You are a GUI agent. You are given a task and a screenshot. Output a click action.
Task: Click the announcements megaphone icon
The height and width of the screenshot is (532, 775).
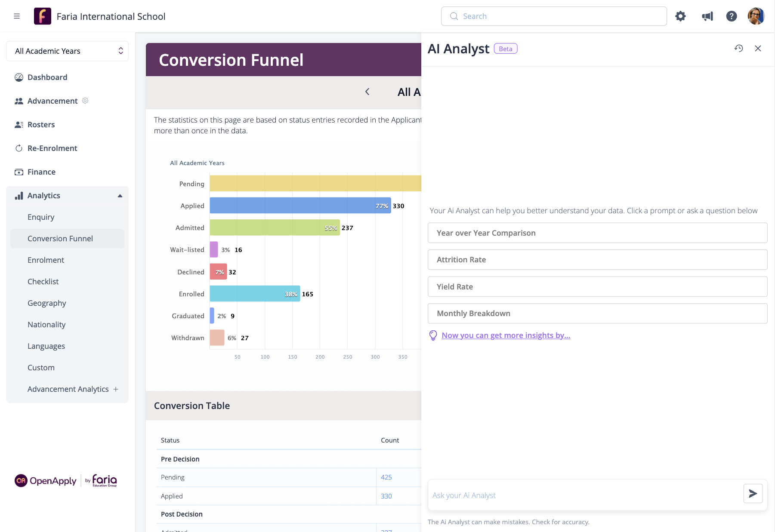[x=707, y=16]
